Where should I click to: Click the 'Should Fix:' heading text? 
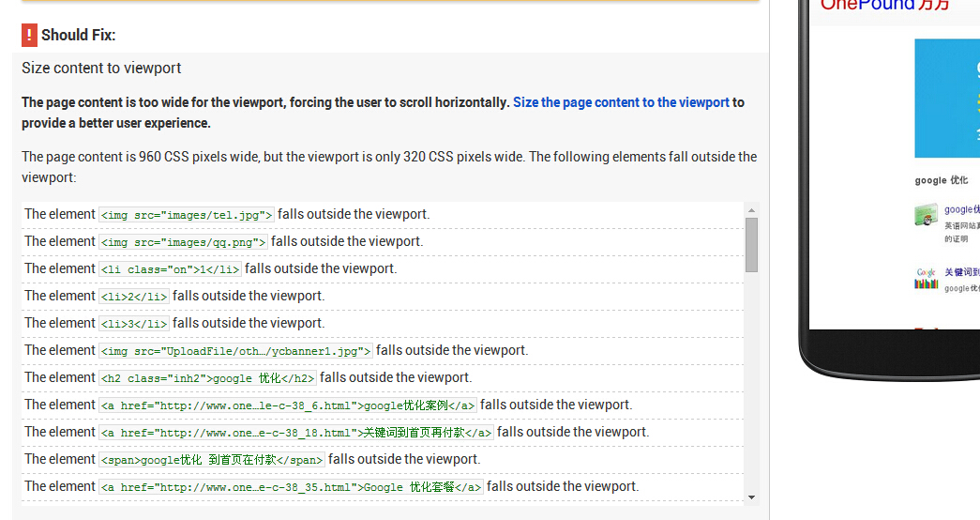point(79,35)
